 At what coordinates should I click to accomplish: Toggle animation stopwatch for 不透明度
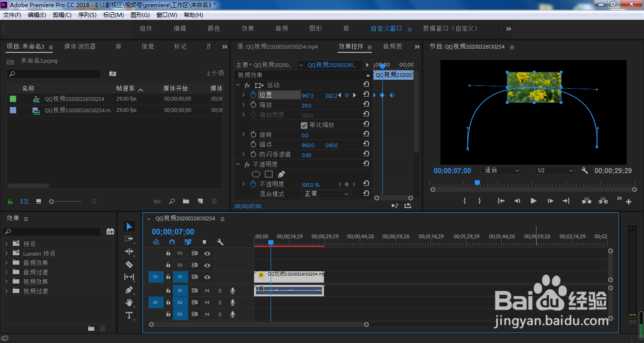tap(254, 184)
